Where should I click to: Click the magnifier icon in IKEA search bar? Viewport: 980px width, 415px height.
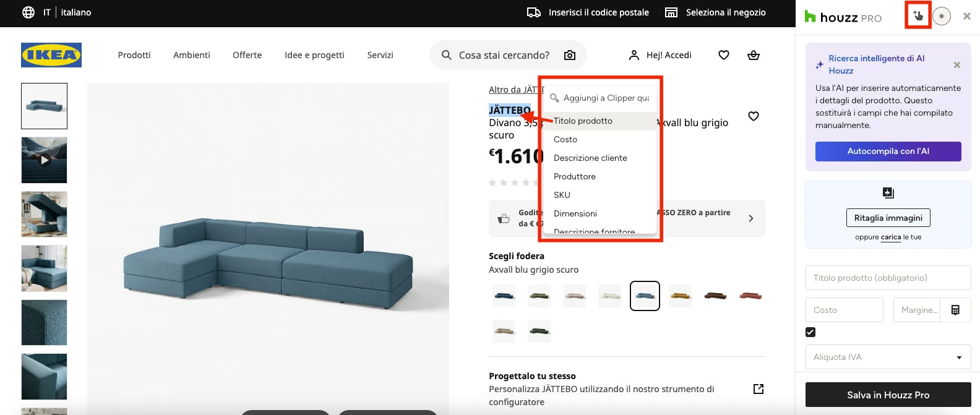(x=447, y=55)
